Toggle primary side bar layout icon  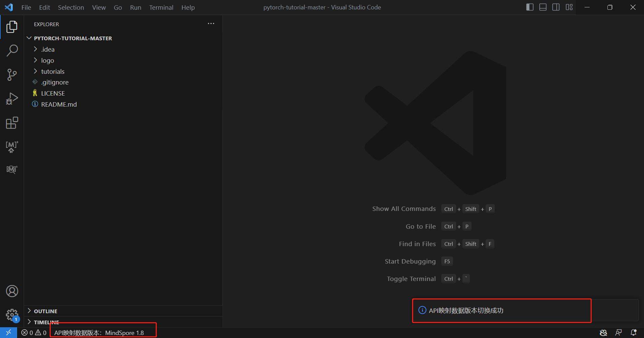530,7
